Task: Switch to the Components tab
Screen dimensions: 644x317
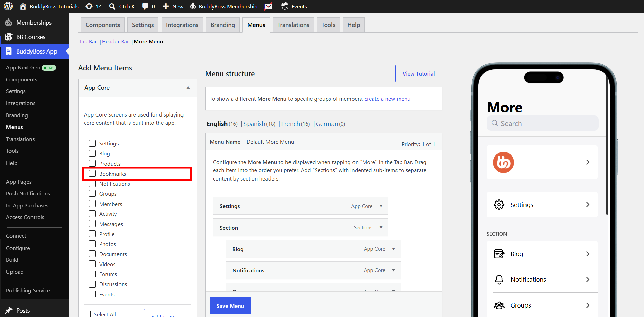Action: (103, 25)
